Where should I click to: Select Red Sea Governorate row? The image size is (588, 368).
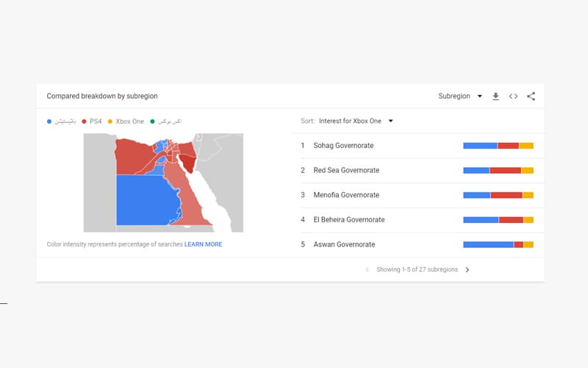click(346, 171)
